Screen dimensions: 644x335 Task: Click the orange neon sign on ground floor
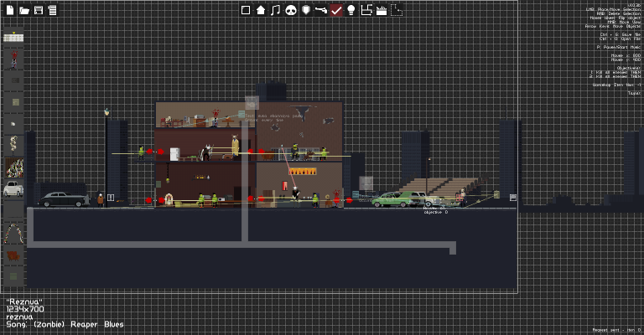[303, 172]
